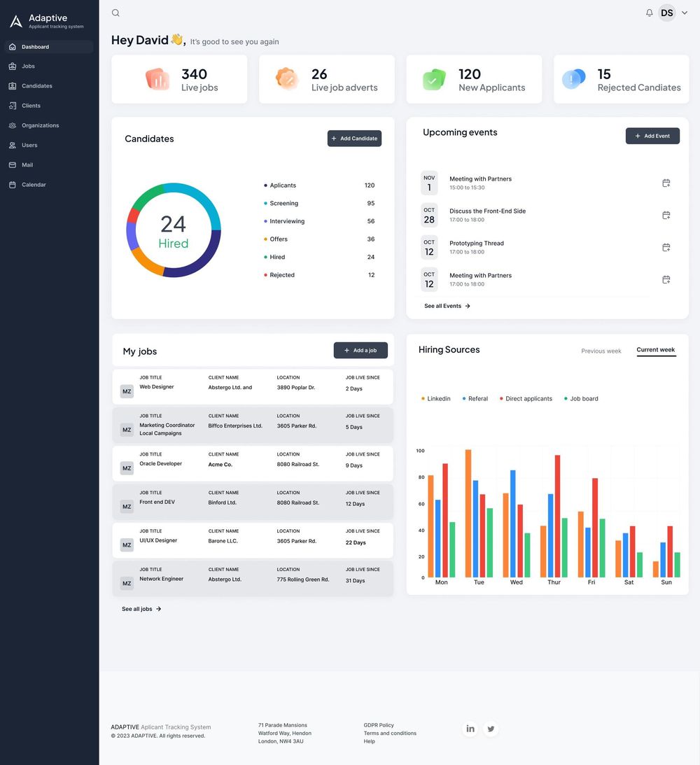This screenshot has width=700, height=765.
Task: Select the Current week tab
Action: [x=656, y=350]
